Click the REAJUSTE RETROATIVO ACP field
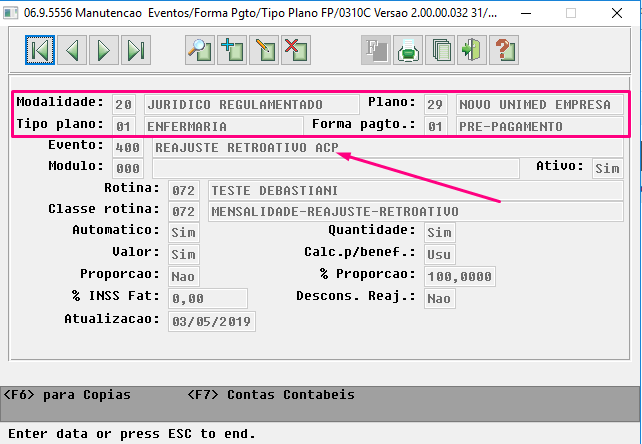Image resolution: width=642 pixels, height=444 pixels. 388,147
